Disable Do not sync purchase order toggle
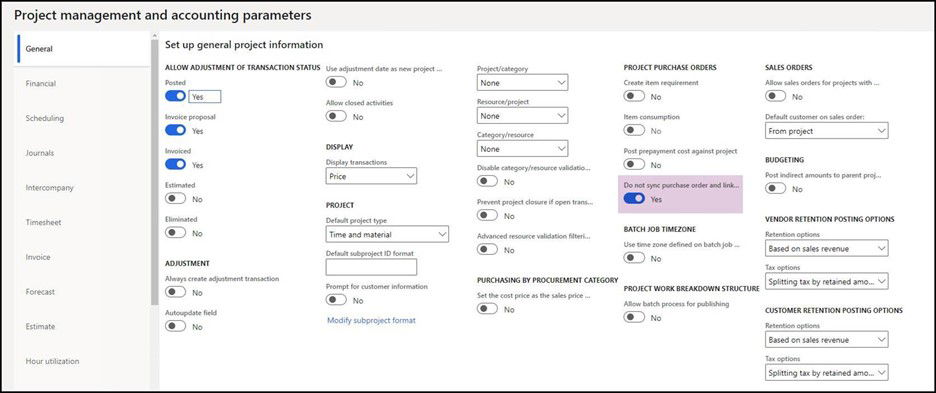Image resolution: width=936 pixels, height=393 pixels. tap(634, 199)
